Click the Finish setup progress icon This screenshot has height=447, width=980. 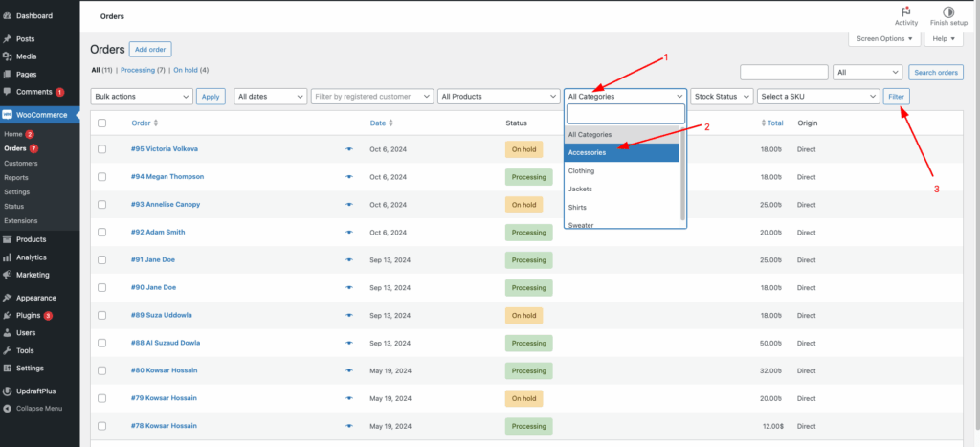point(948,11)
